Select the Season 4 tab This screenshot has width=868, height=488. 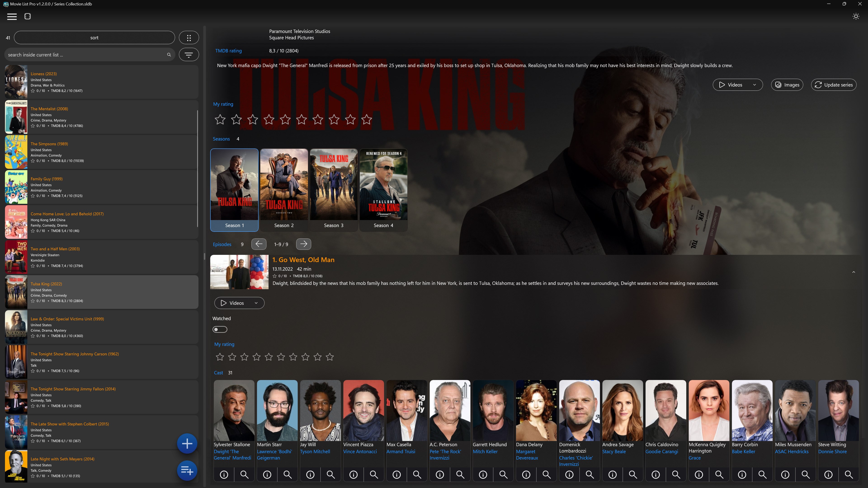point(383,190)
